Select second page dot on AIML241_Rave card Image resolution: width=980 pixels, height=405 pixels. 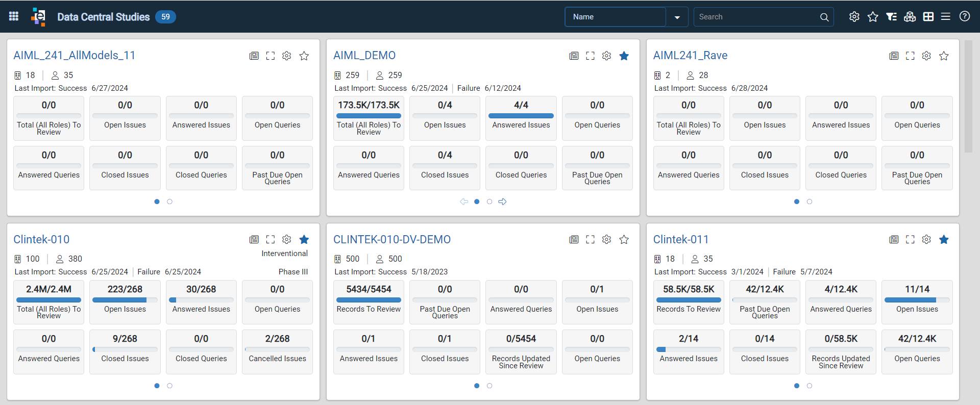click(x=810, y=201)
